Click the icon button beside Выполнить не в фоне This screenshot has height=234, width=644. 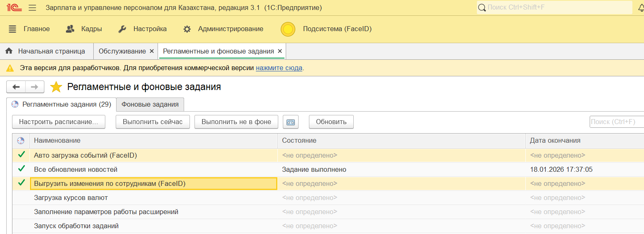pyautogui.click(x=291, y=122)
